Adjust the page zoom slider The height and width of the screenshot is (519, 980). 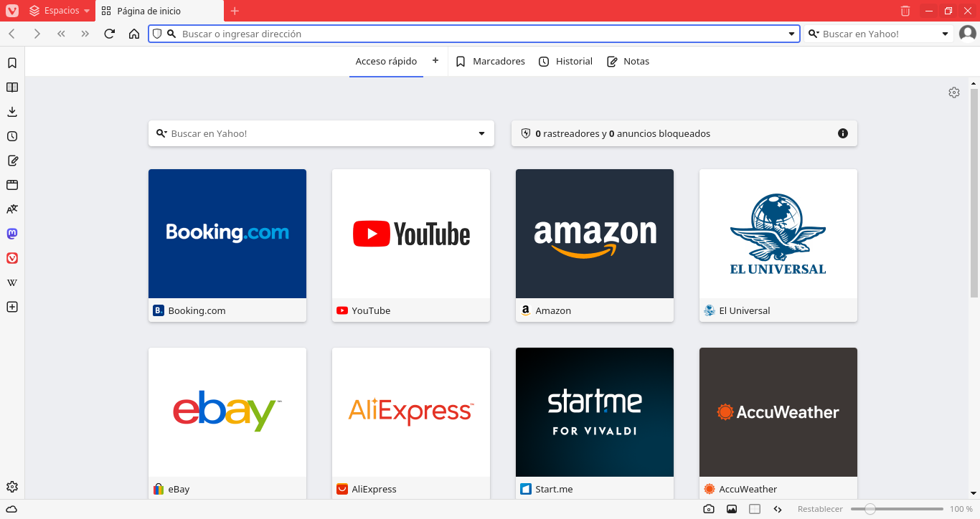point(897,509)
